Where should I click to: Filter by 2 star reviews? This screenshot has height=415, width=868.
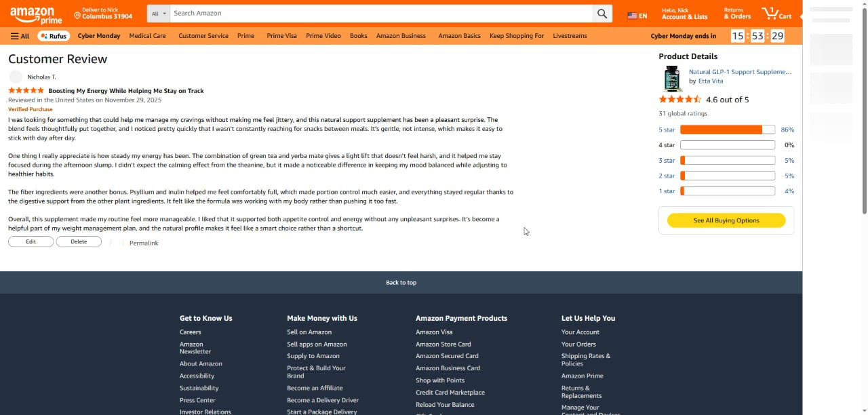click(x=667, y=176)
